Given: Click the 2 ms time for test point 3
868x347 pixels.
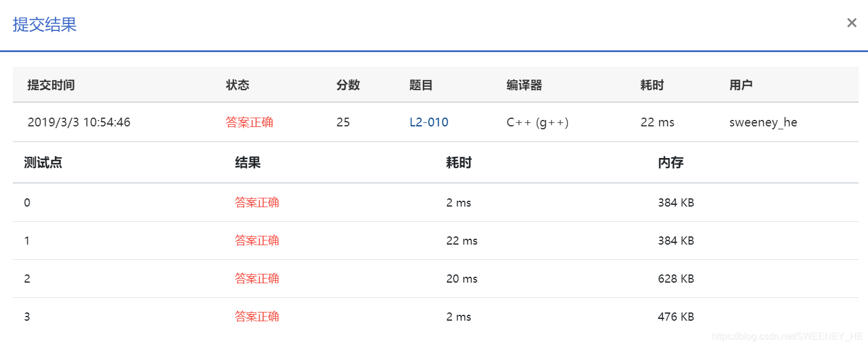Looking at the screenshot, I should 459,317.
